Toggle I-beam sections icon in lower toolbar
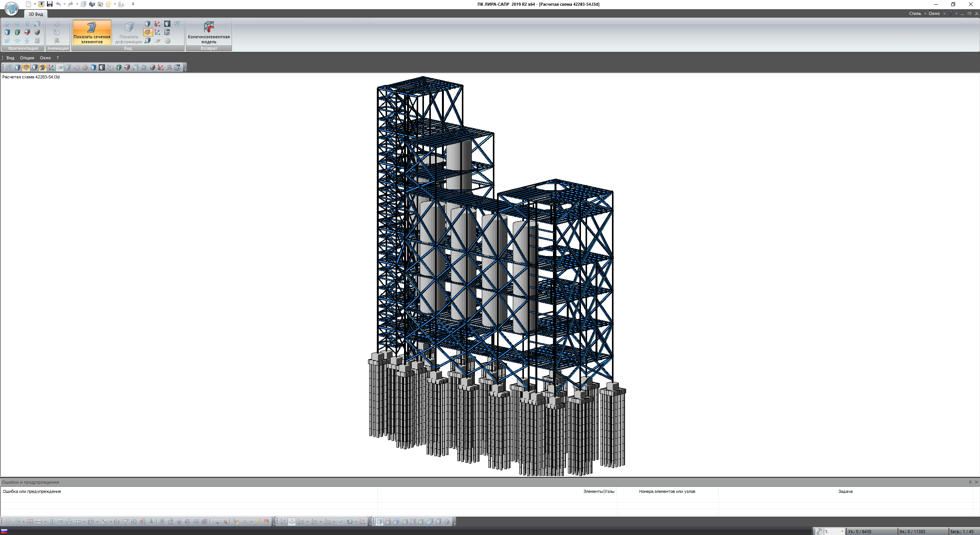The height and width of the screenshot is (535, 980). (x=43, y=68)
